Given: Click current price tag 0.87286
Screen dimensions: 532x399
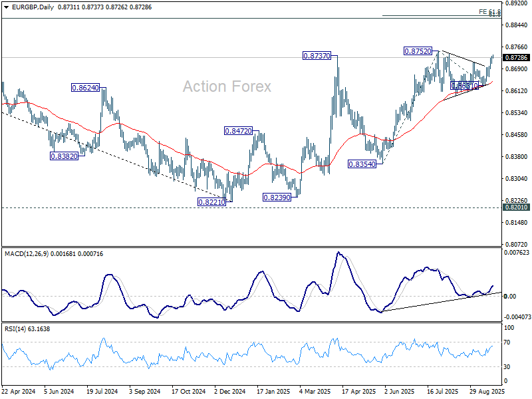Looking at the screenshot, I should 517,58.
